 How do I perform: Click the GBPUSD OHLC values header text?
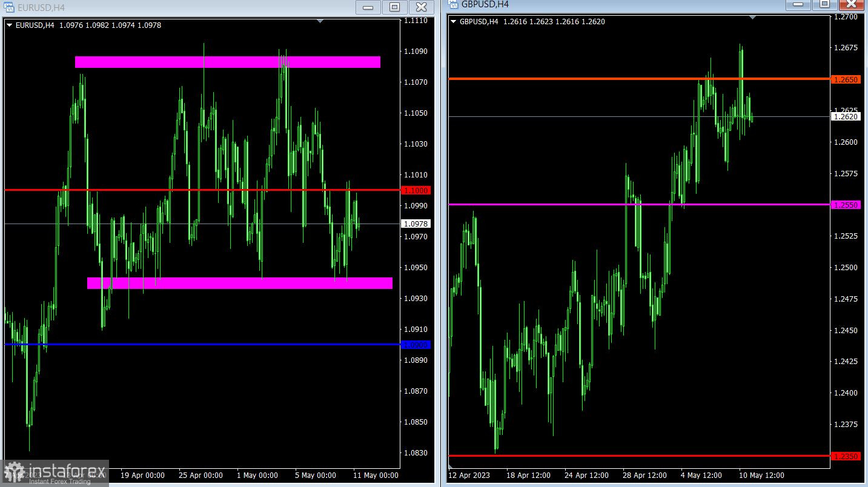tap(554, 22)
